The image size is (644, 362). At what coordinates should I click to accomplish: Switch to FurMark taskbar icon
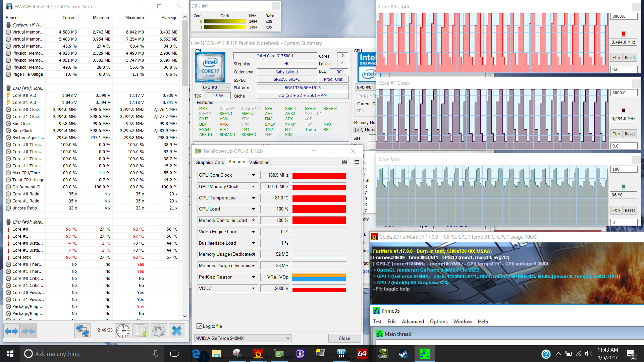click(x=258, y=353)
